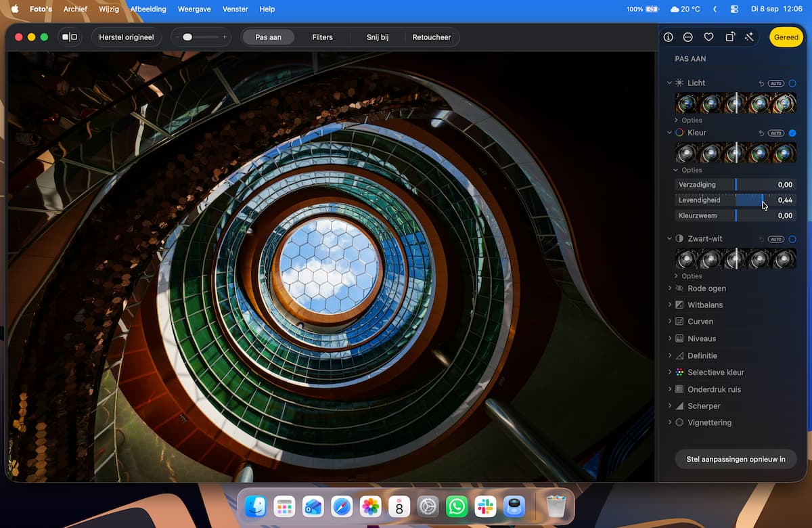Click the Witbalans adjustment icon
Screen dimensions: 812x528
679,305
